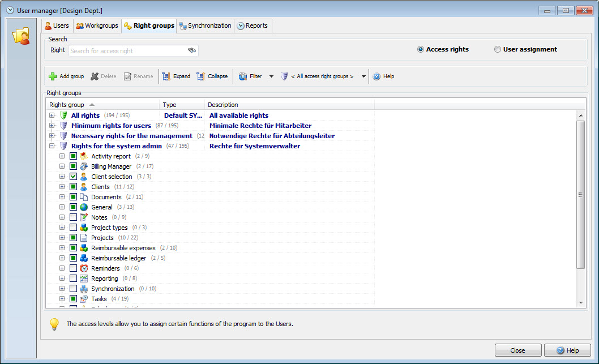The image size is (599, 364).
Task: Click the Search for access right field
Action: [x=127, y=51]
